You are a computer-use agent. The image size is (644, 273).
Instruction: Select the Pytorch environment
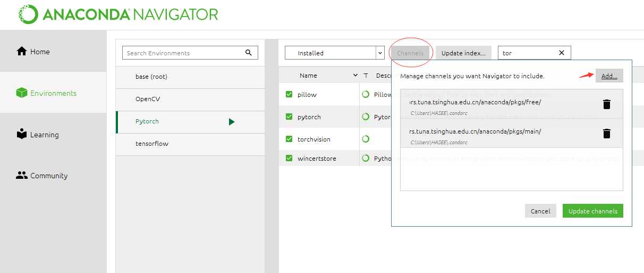pos(190,121)
